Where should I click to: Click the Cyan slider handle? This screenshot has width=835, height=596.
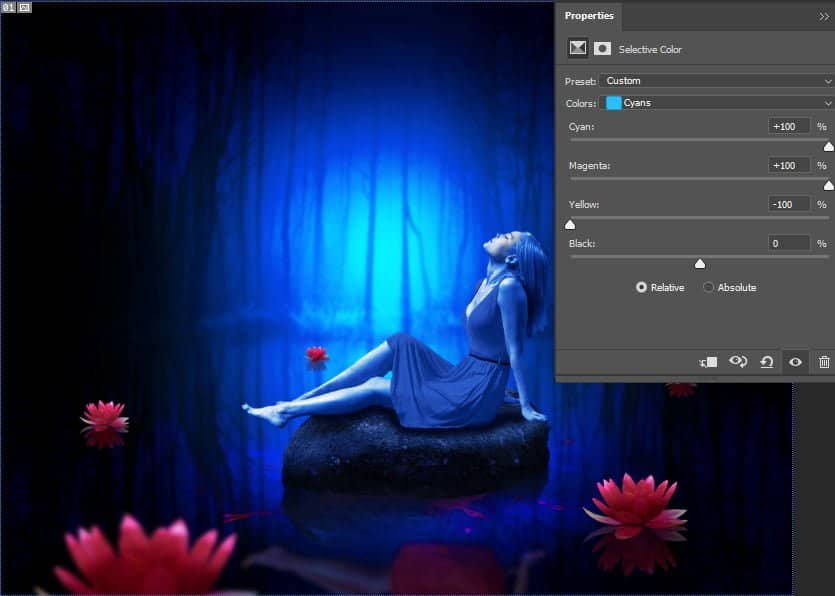pos(828,147)
